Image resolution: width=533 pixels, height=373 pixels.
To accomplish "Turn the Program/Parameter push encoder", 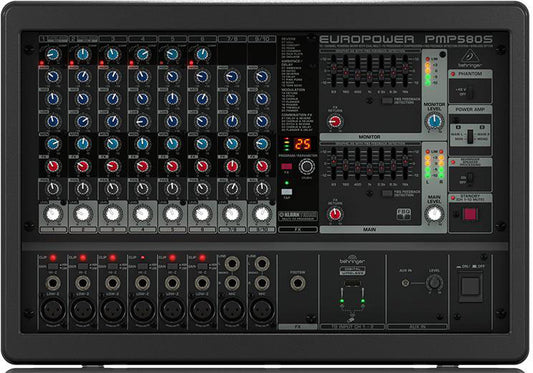I will (x=307, y=167).
